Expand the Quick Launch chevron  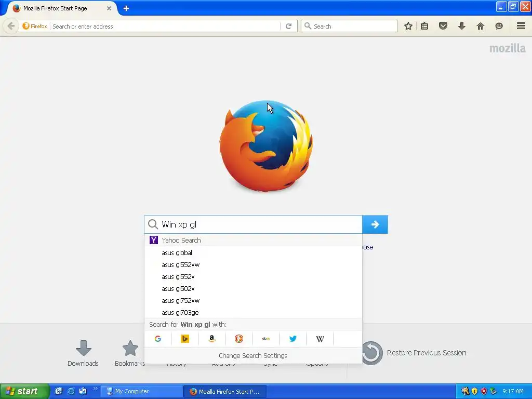click(x=96, y=388)
